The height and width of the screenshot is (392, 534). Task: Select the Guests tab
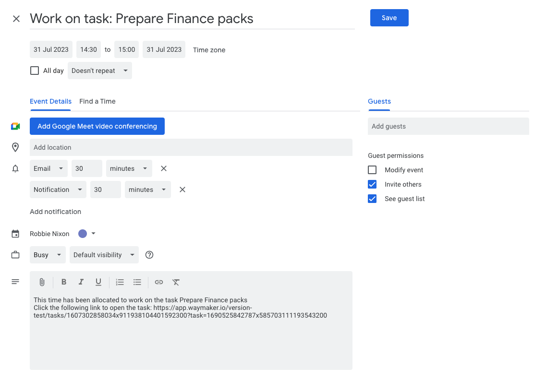tap(379, 101)
